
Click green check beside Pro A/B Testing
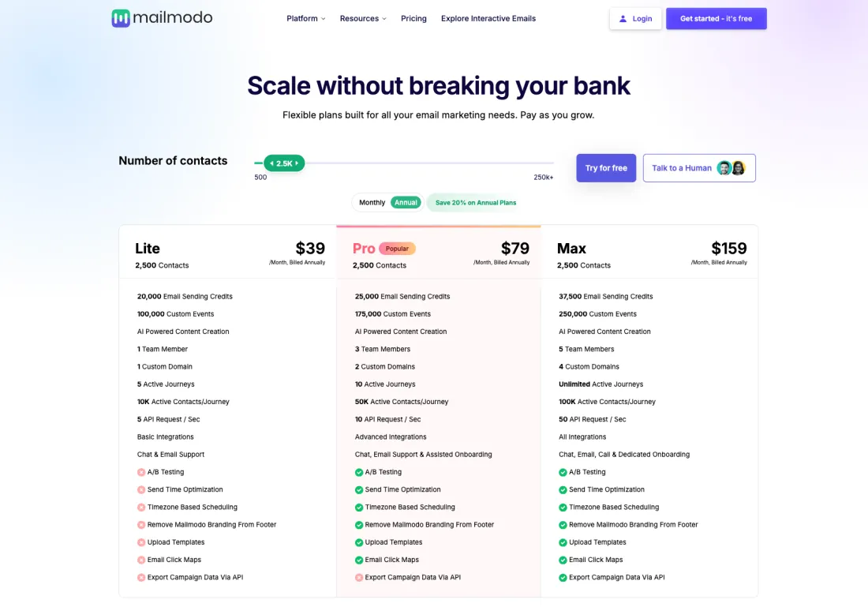pos(359,472)
